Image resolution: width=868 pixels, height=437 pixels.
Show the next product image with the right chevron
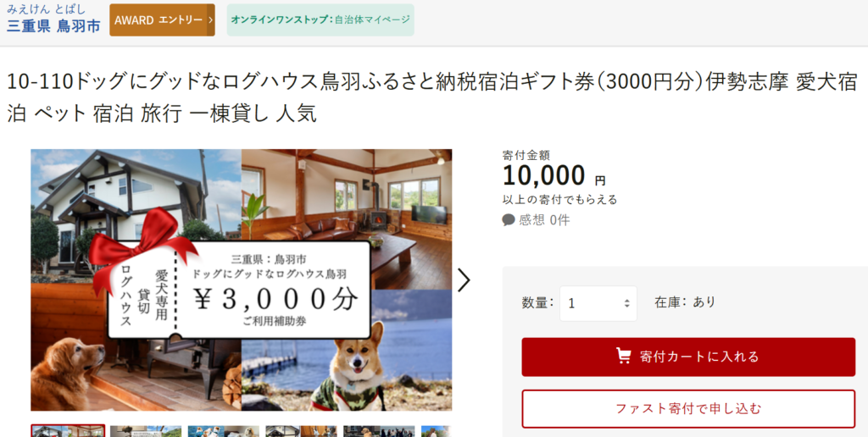point(464,280)
